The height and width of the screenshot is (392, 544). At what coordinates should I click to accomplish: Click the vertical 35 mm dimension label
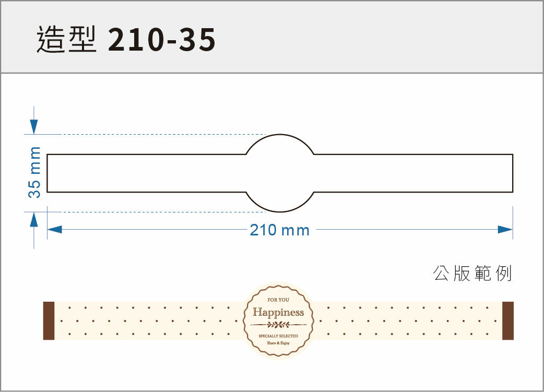[34, 172]
